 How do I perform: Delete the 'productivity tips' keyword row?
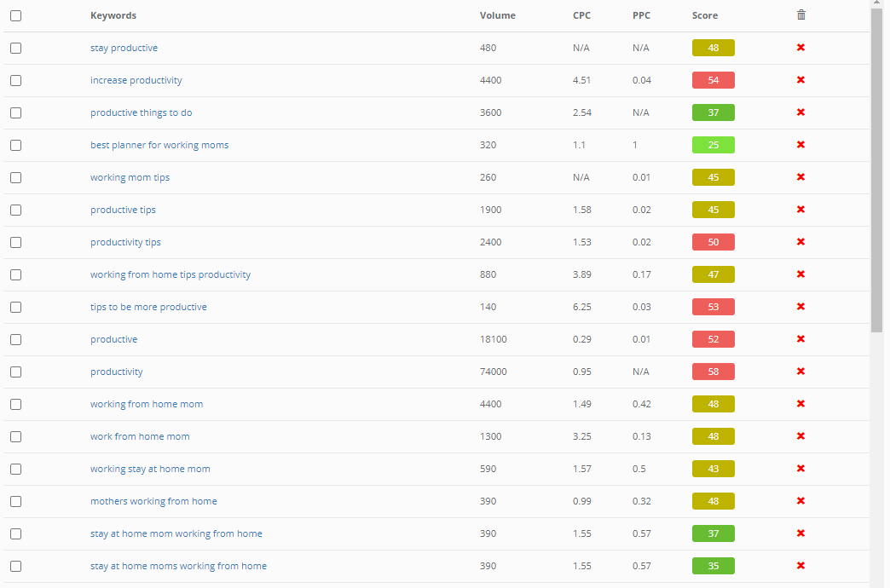800,242
